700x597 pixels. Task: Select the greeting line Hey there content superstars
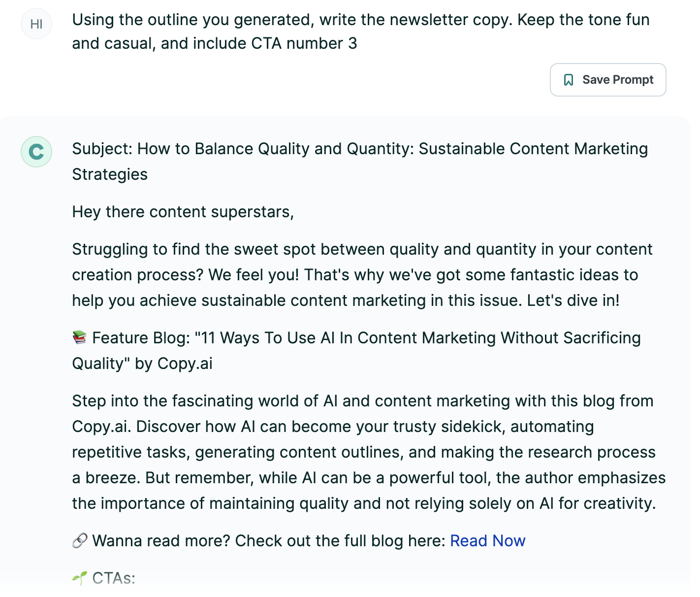183,212
